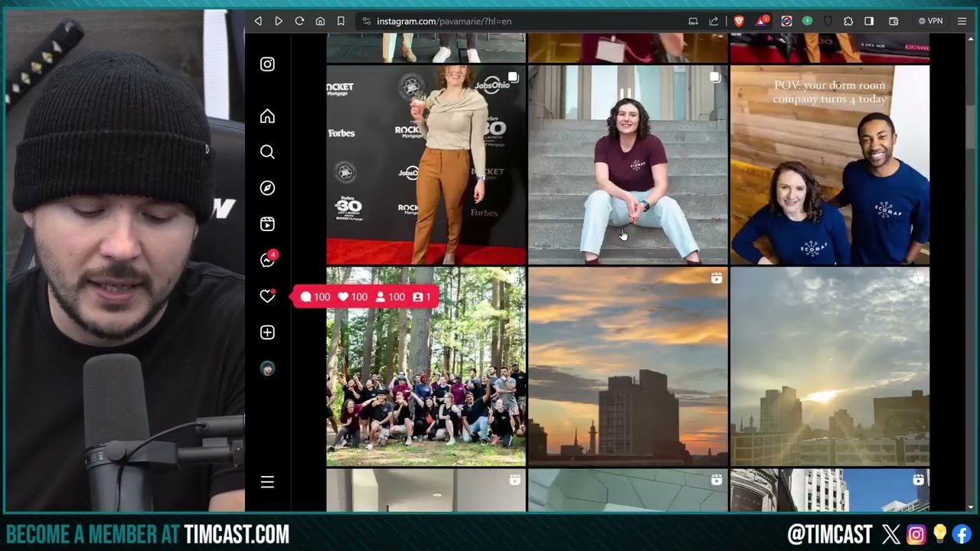Share this page via the share icon
The width and height of the screenshot is (980, 551).
[x=714, y=21]
